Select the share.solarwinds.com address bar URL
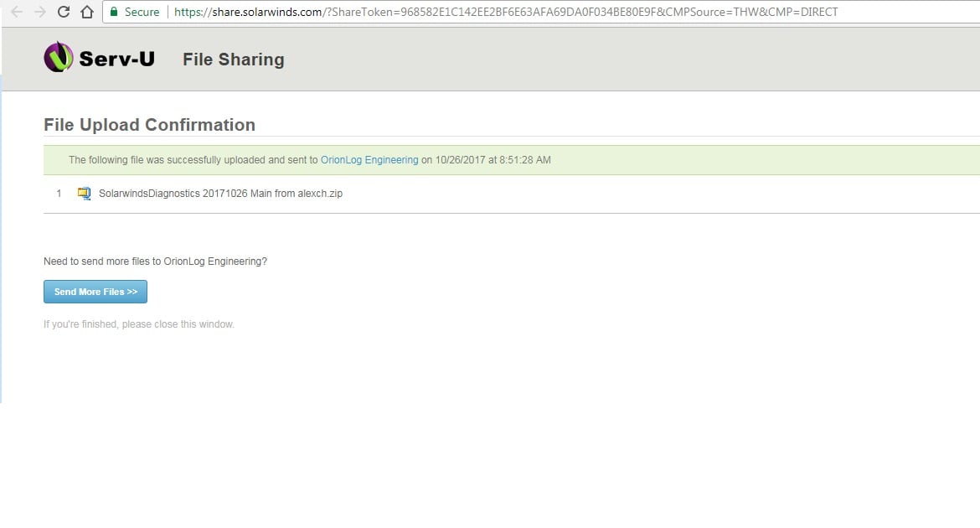The width and height of the screenshot is (980, 528). (506, 12)
